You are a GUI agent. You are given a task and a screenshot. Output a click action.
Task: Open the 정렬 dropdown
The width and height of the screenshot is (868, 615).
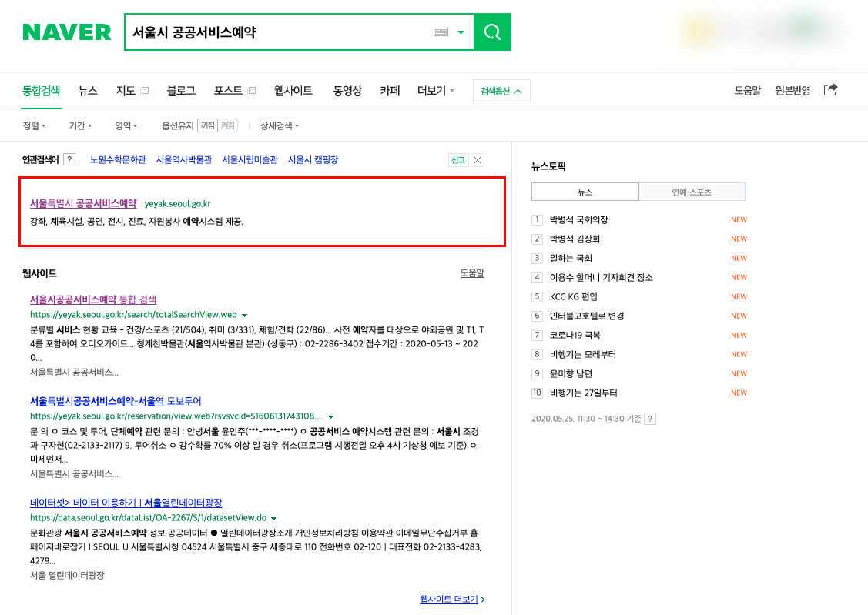pos(35,126)
